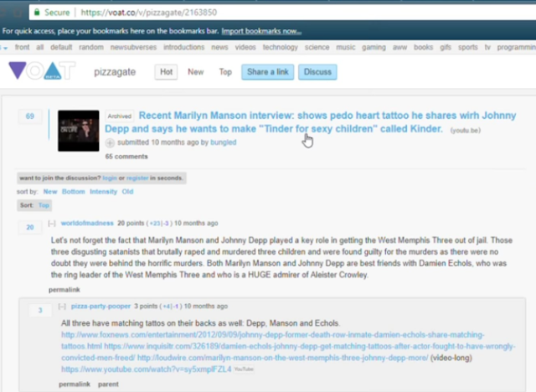
Task: Click the green secure padlock icon
Action: coord(37,13)
